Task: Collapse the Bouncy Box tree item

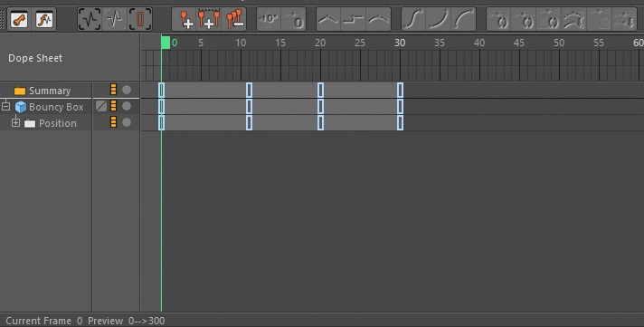Action: (x=5, y=107)
